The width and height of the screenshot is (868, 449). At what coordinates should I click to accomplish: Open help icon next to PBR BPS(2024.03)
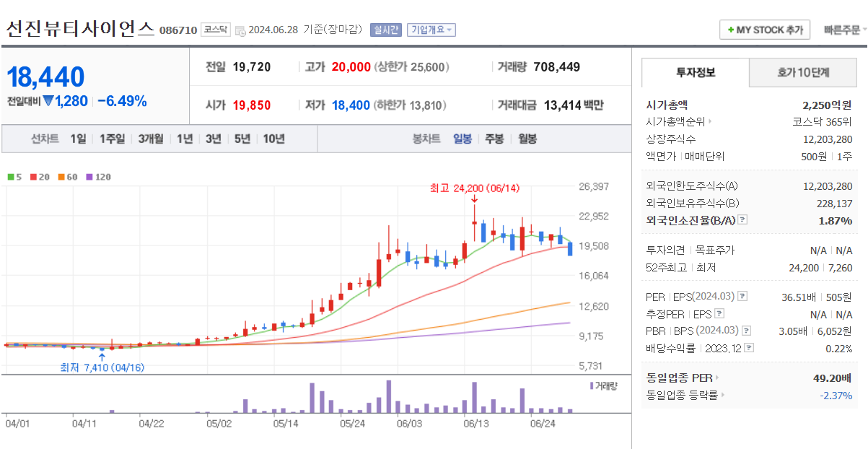pyautogui.click(x=745, y=331)
